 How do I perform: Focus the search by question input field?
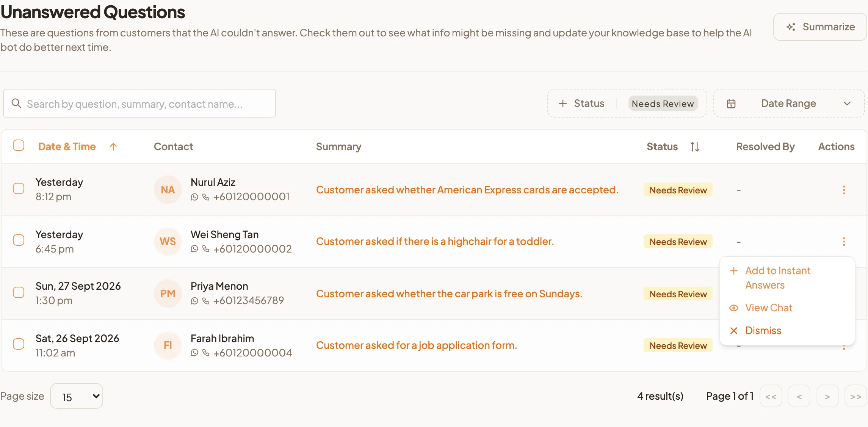click(x=139, y=104)
